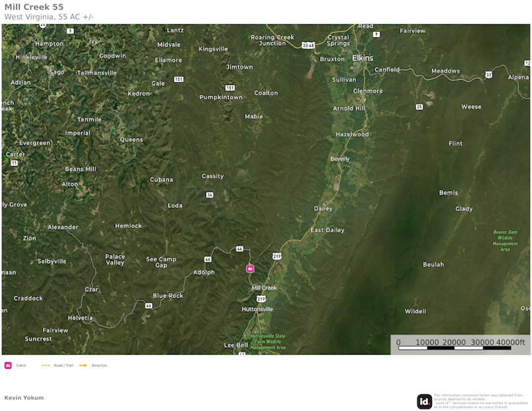Click the Kevin Yokum contact name
The height and width of the screenshot is (411, 532).
pyautogui.click(x=24, y=397)
